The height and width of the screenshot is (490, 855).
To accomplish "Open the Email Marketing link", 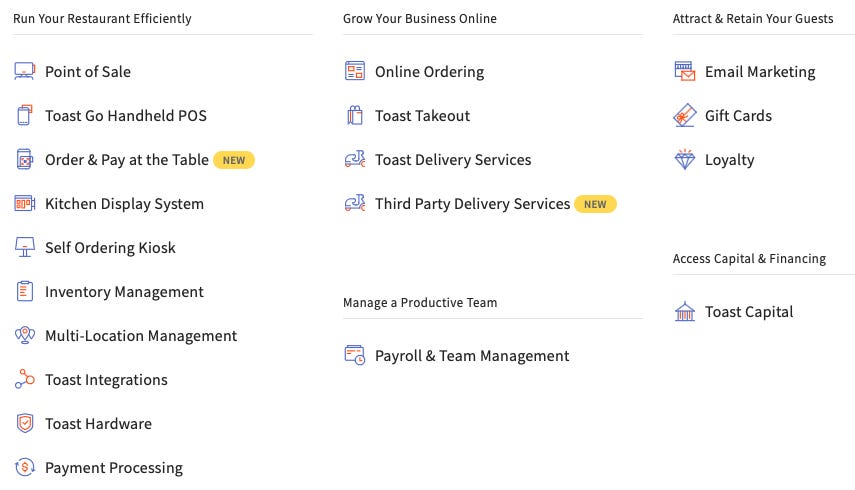I will 760,71.
